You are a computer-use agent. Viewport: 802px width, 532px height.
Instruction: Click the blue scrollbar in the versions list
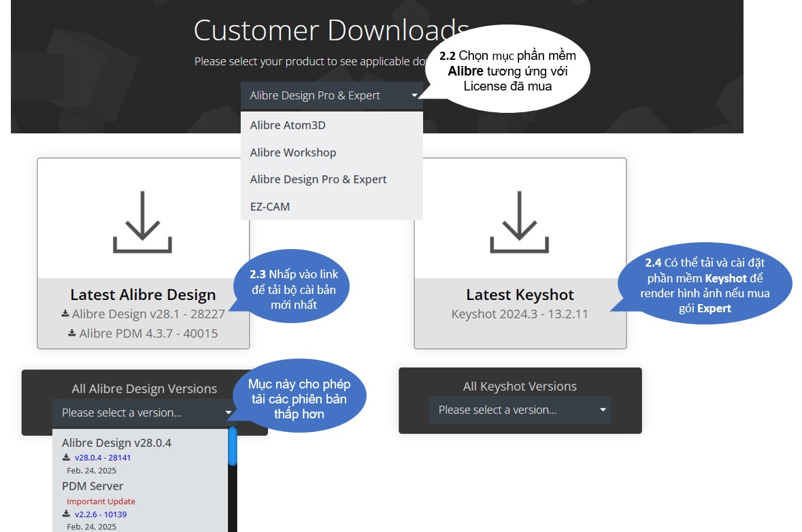pos(233,446)
